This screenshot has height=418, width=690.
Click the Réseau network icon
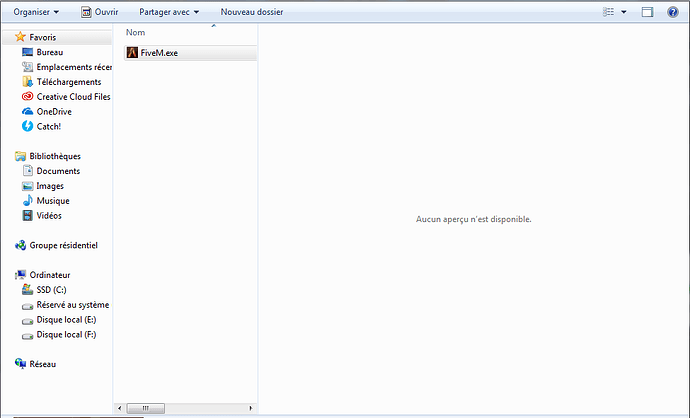20,363
